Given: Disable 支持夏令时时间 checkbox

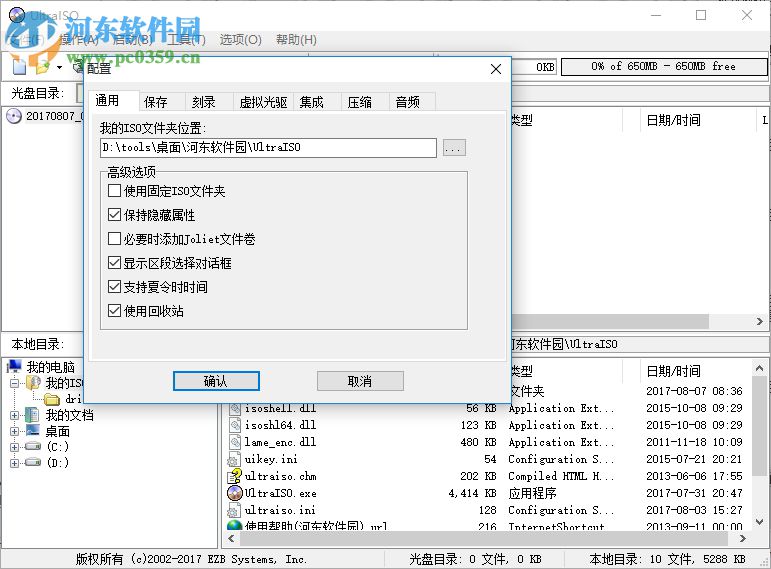Looking at the screenshot, I should pyautogui.click(x=114, y=287).
